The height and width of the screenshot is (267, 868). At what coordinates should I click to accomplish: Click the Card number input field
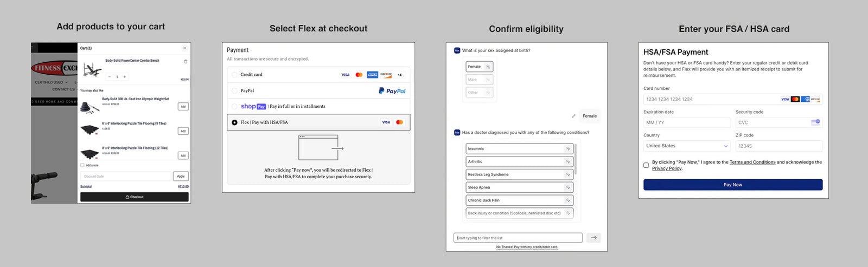coord(711,100)
